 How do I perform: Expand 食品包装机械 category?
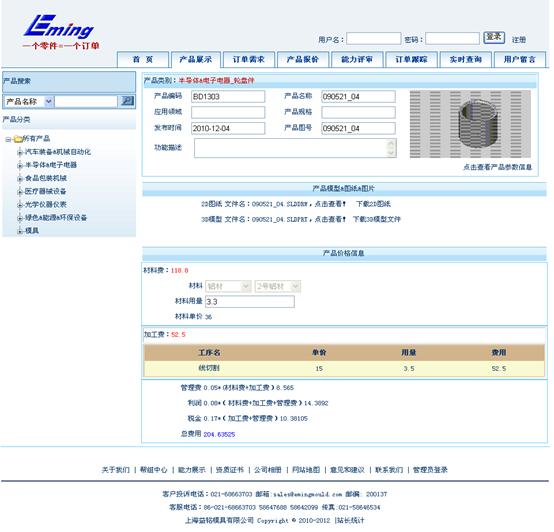20,178
